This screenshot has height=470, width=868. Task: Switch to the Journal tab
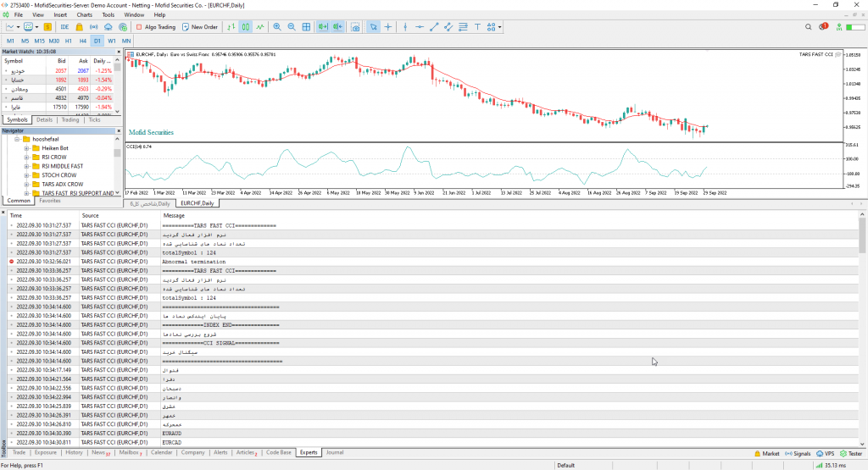pos(335,452)
